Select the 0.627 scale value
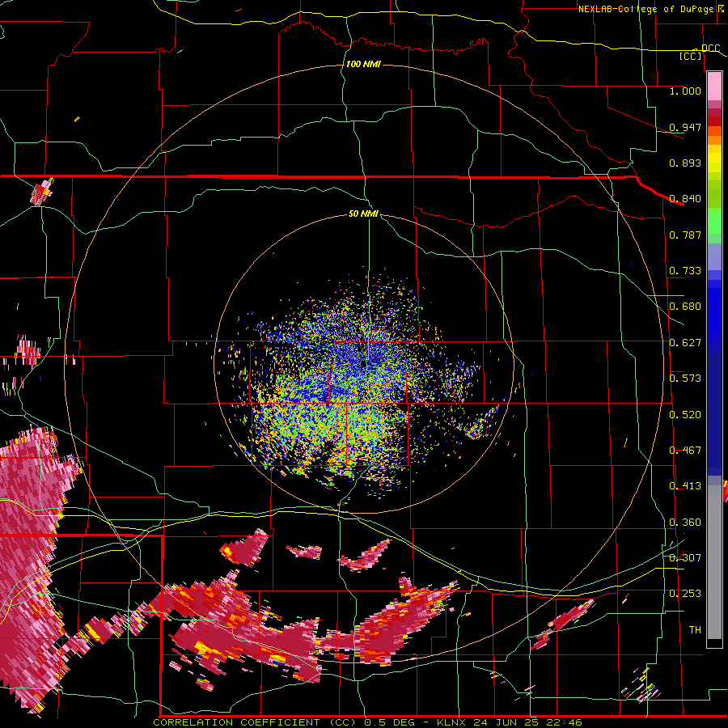This screenshot has width=728, height=728. tap(685, 343)
